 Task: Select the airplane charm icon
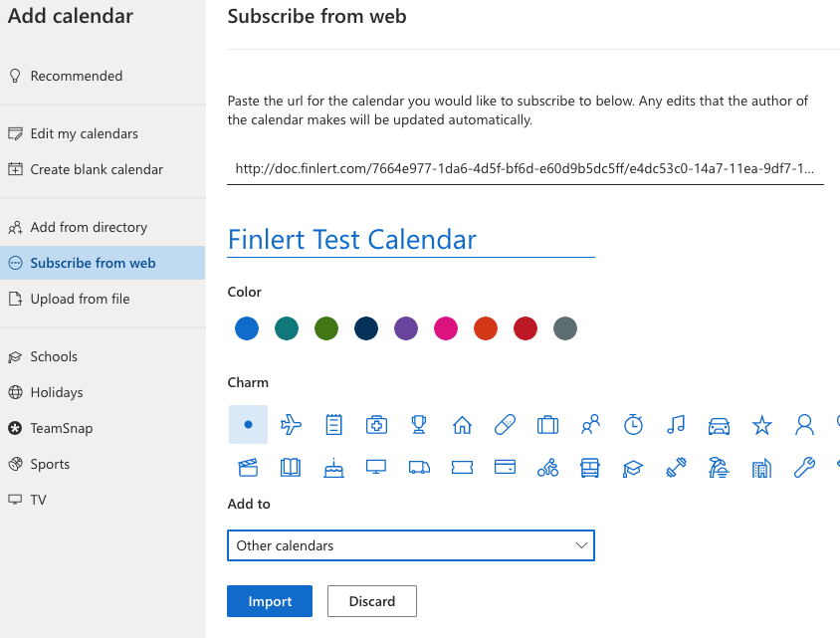291,425
